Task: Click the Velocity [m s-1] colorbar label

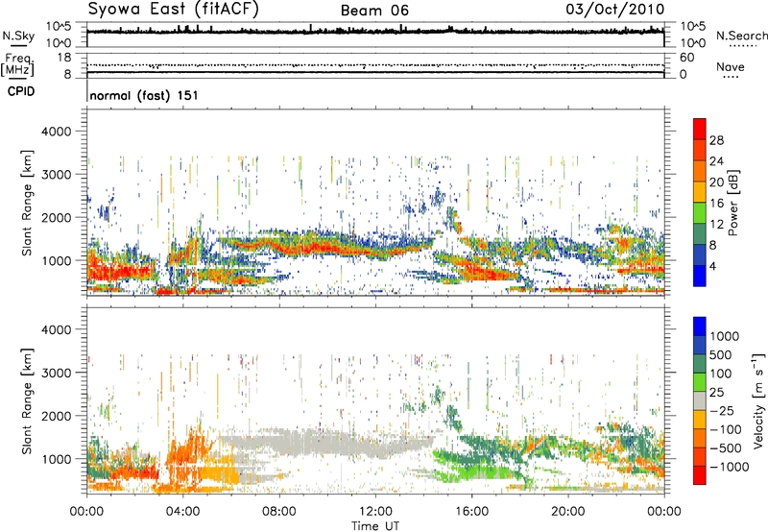Action: click(x=758, y=400)
